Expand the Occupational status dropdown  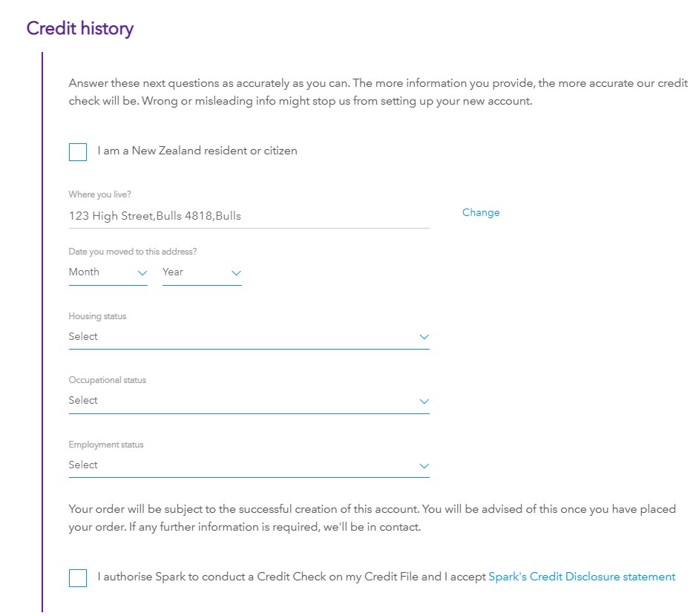tap(249, 401)
